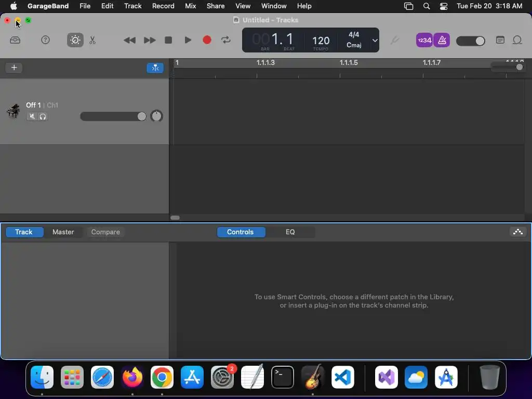Open the View menu
Screen dimensions: 532x399
click(243, 6)
